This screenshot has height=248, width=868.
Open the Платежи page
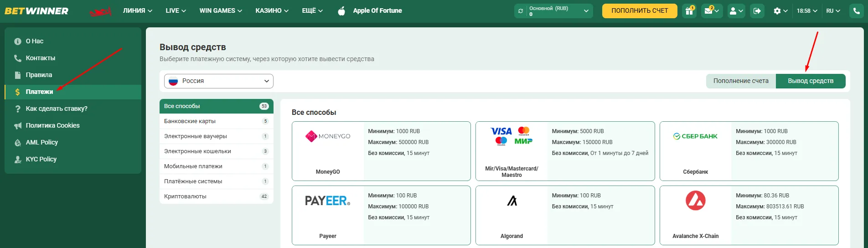pos(73,92)
